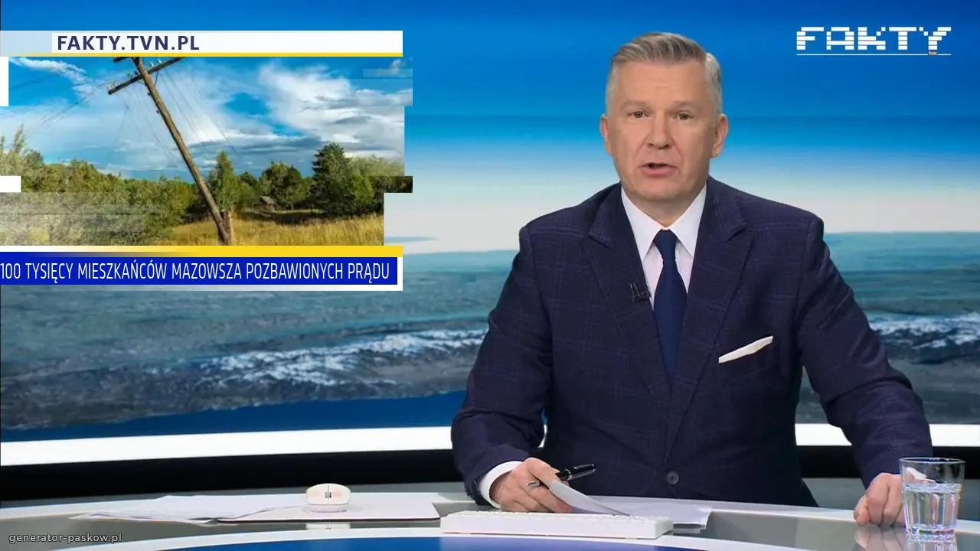Select the headline banner about Mazowsze power outage

click(195, 272)
